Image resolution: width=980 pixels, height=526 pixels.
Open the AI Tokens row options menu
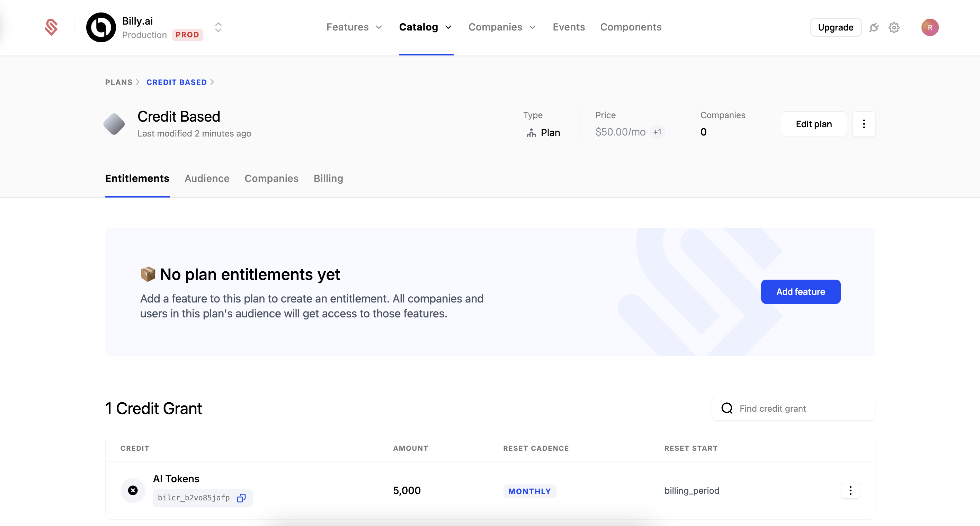click(x=850, y=491)
